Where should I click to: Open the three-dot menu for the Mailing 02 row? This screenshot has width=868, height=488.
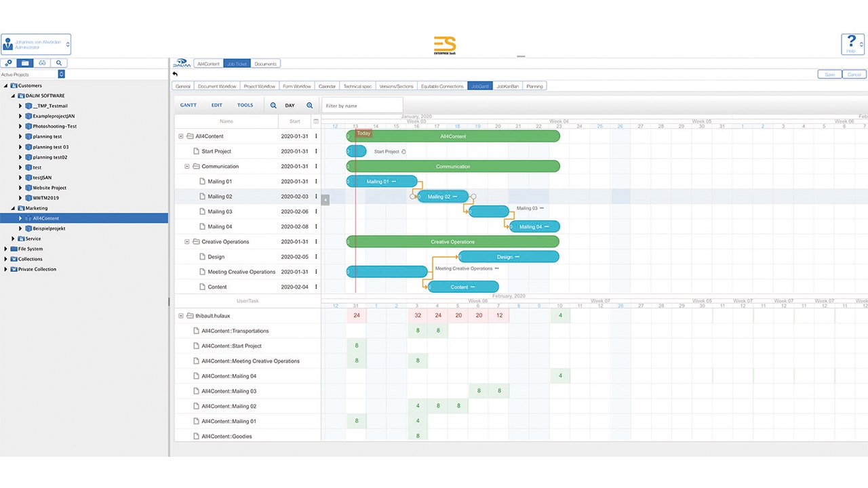coord(316,197)
